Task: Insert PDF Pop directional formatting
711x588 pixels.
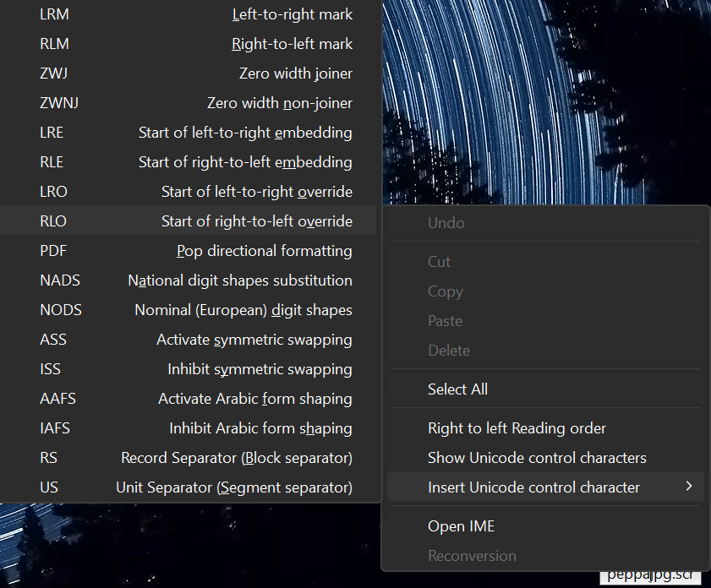Action: coord(194,251)
